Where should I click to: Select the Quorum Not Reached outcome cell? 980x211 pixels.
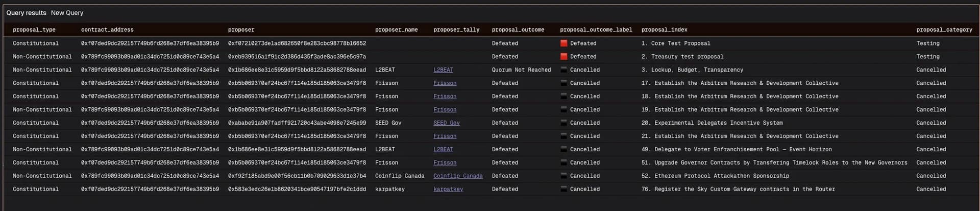tap(521, 70)
